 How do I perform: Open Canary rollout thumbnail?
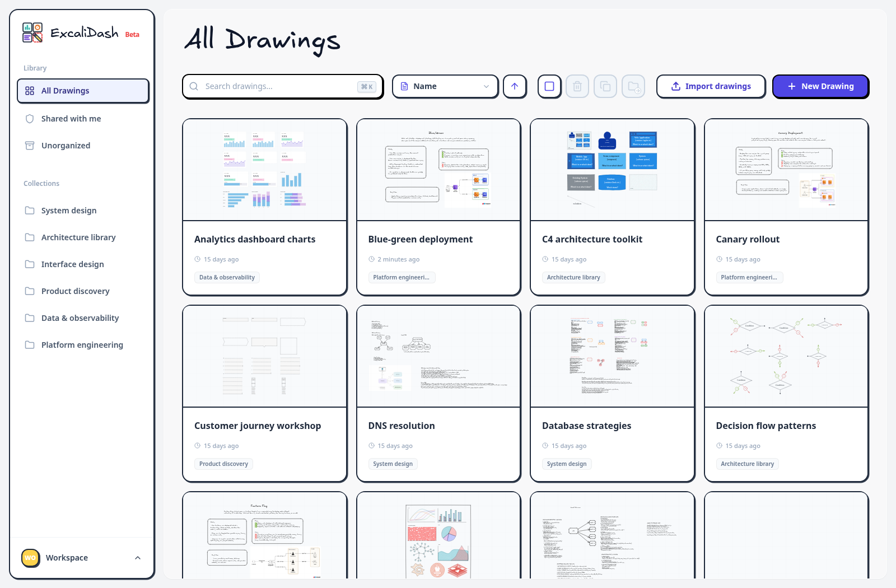click(787, 170)
